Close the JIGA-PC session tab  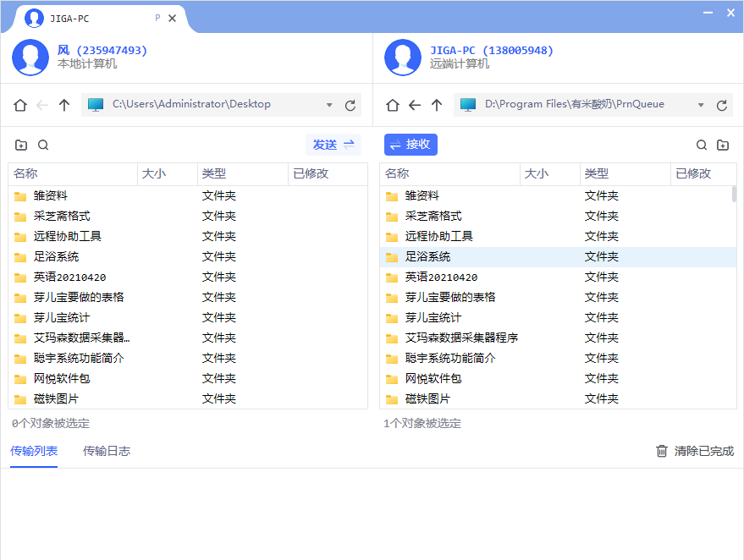(x=172, y=18)
